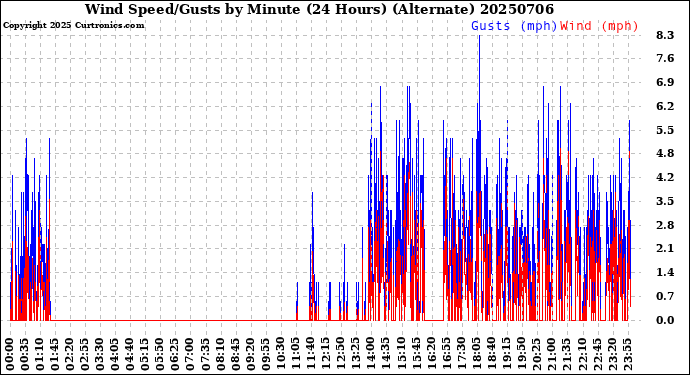
Task: Click the 23:55 time label
Action: [627, 354]
